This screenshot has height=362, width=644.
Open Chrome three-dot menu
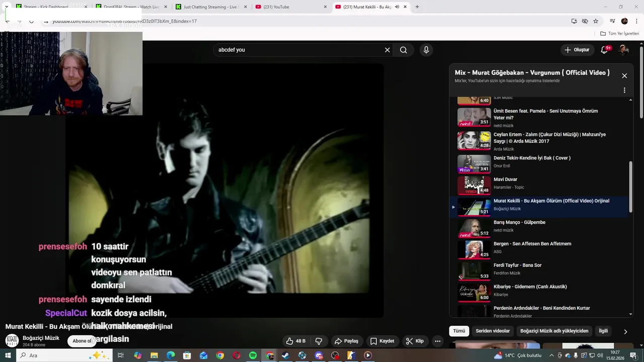(x=637, y=21)
